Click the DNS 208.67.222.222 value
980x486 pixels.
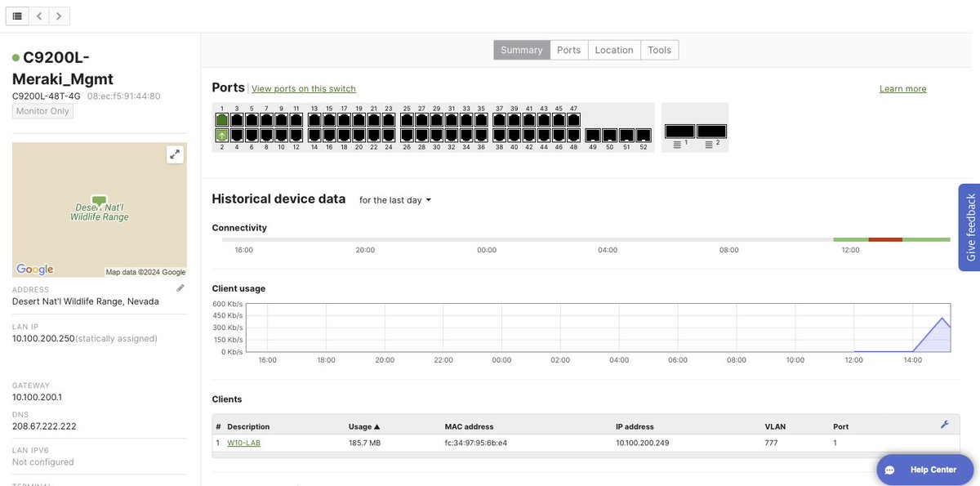click(x=44, y=426)
